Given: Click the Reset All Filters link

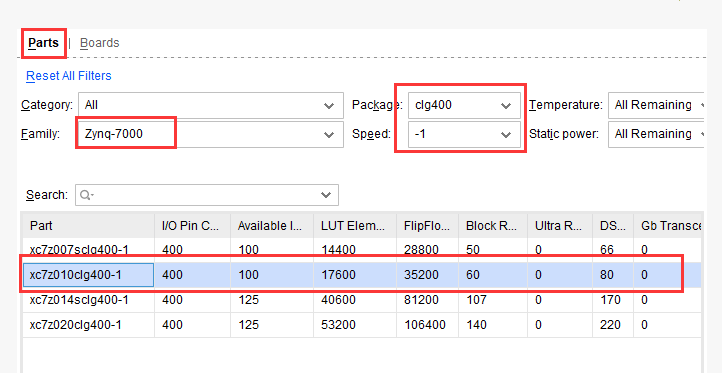Looking at the screenshot, I should click(x=69, y=76).
